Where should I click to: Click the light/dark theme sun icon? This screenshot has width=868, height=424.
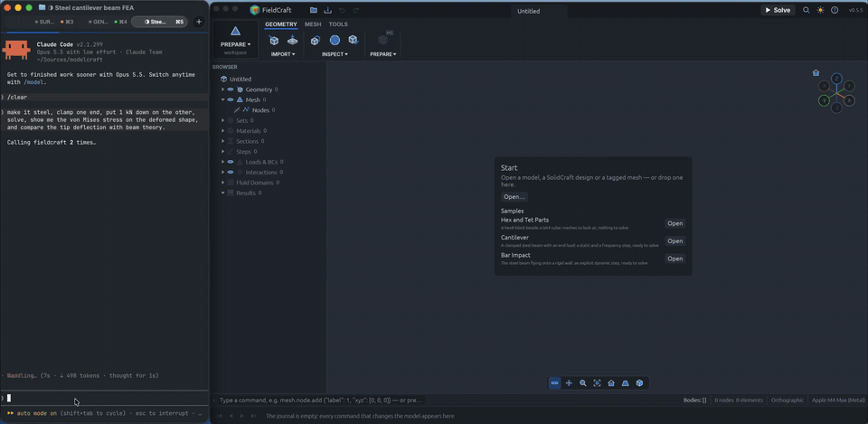(x=820, y=10)
